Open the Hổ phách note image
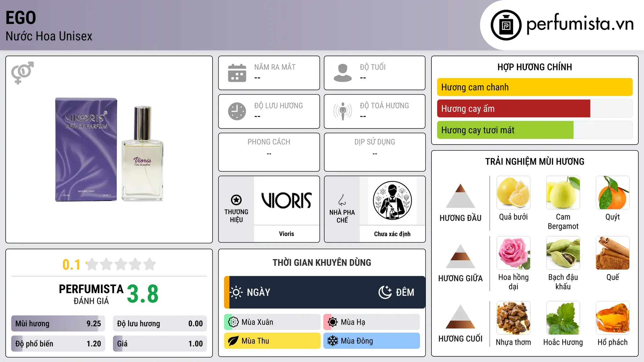This screenshot has width=644, height=362. [x=613, y=318]
